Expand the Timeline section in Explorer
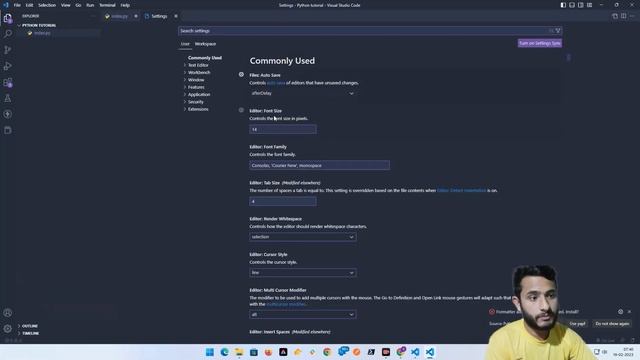640x360 pixels. 30,333
